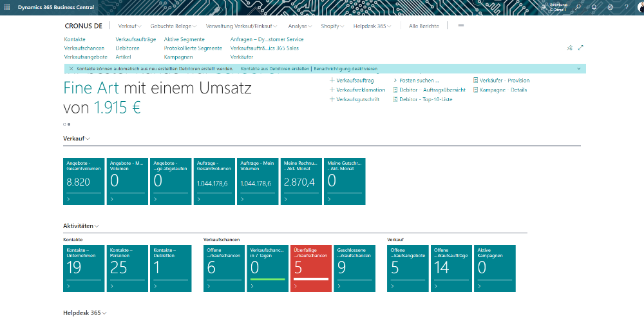Open Verkaufsaufträge navigation link

[135, 39]
